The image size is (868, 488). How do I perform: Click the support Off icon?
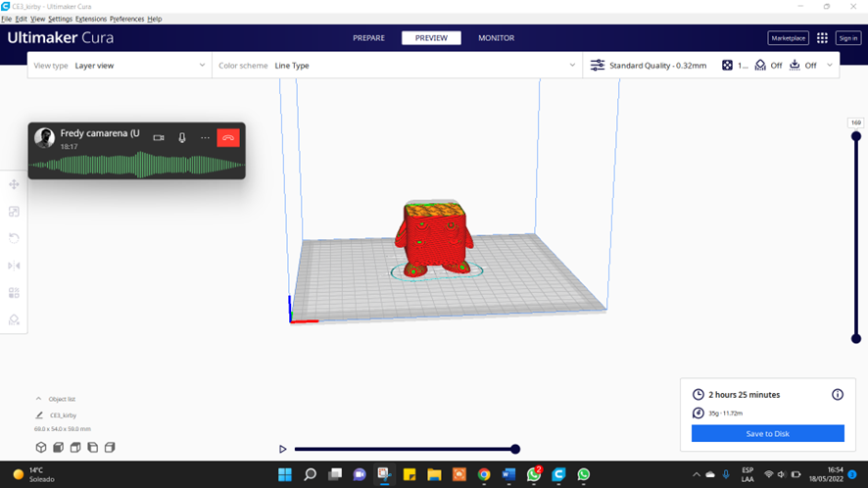coord(760,66)
